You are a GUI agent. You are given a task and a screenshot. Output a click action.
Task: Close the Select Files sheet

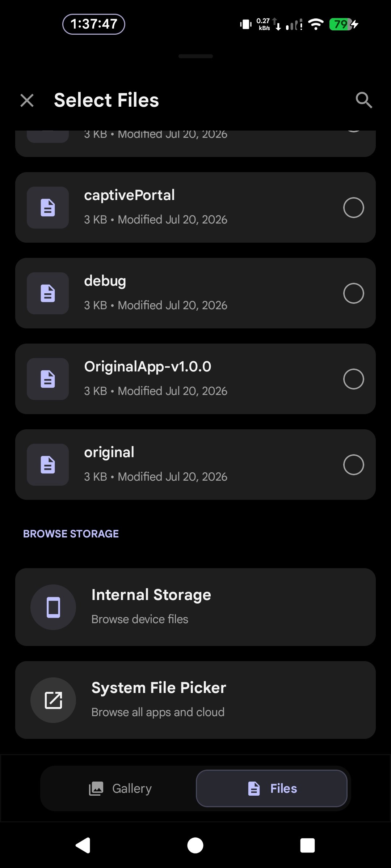(27, 101)
